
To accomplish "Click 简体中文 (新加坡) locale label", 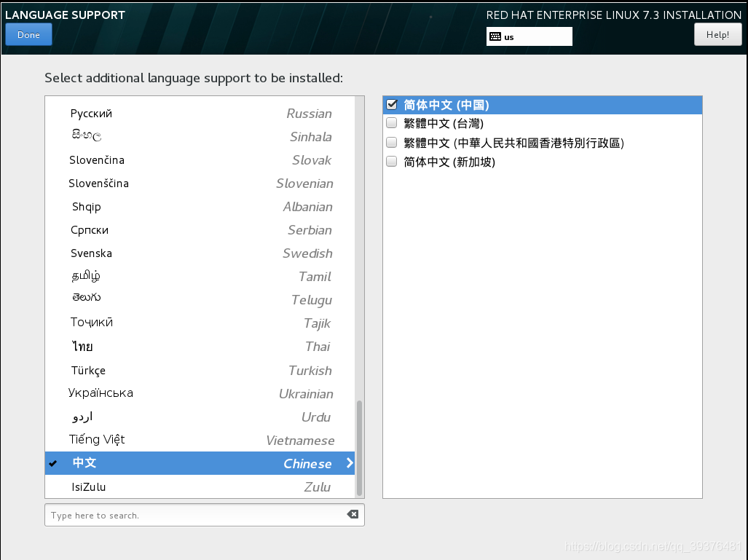I will (x=449, y=162).
